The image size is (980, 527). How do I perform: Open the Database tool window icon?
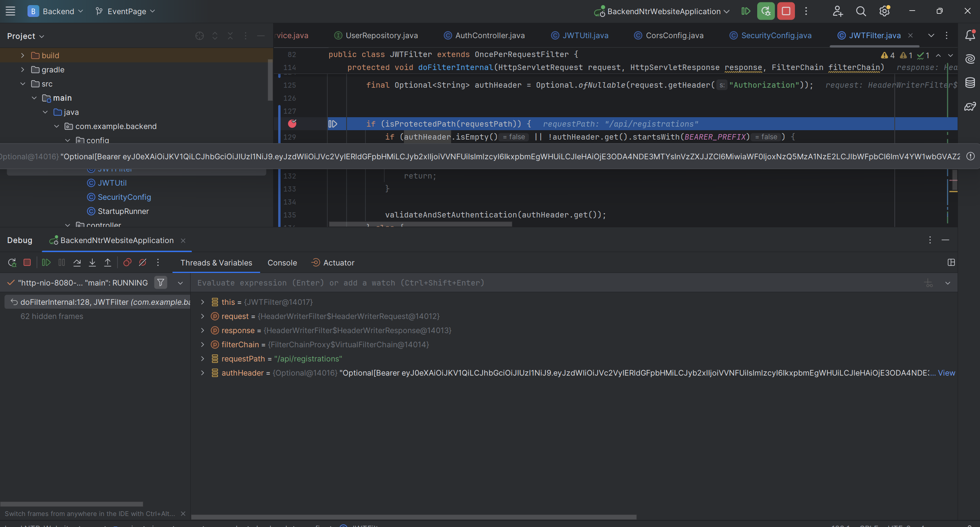point(970,83)
